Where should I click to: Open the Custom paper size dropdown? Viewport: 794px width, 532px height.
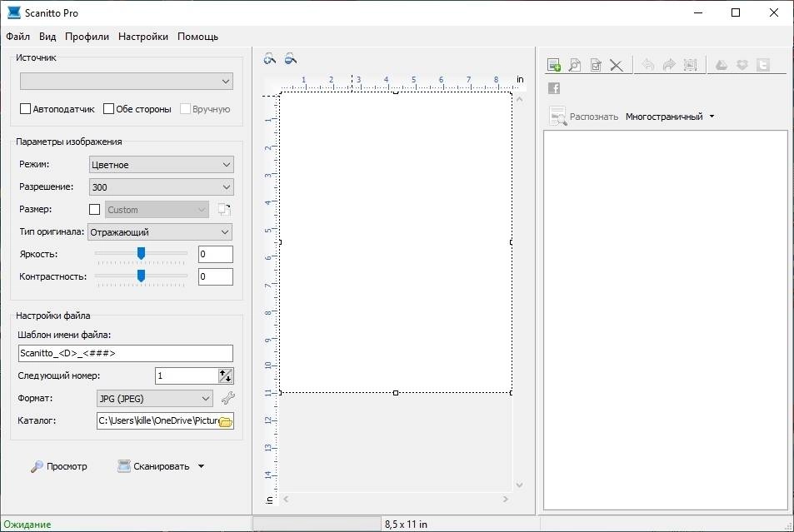click(157, 210)
